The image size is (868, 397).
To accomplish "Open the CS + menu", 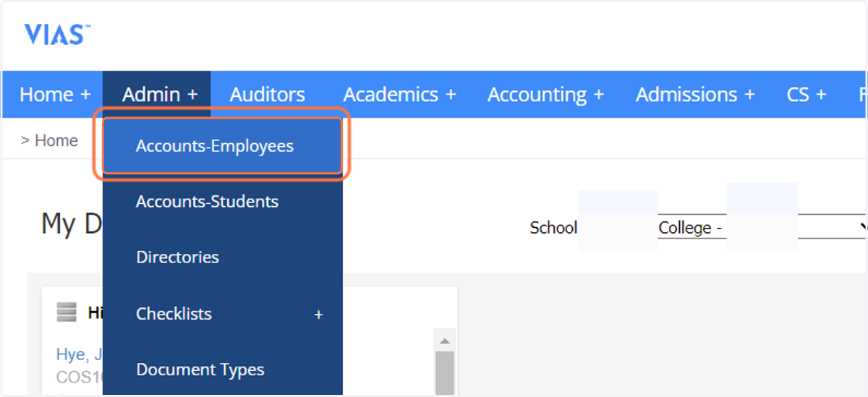I will [807, 94].
